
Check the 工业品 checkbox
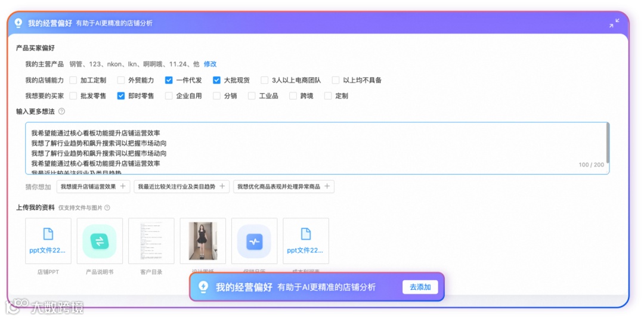(x=252, y=95)
